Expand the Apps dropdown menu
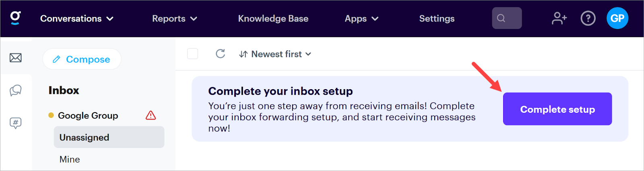644x171 pixels. click(361, 19)
